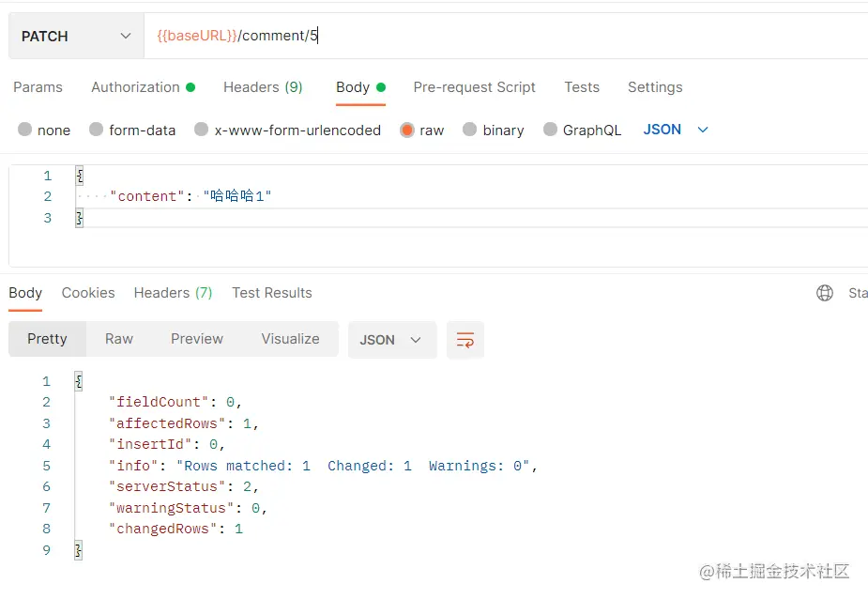
Task: Open the PATCH method dropdown
Action: 76,36
